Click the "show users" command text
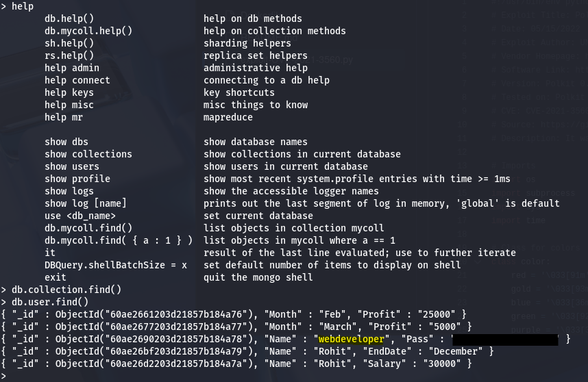This screenshot has height=382, width=588. pos(72,166)
